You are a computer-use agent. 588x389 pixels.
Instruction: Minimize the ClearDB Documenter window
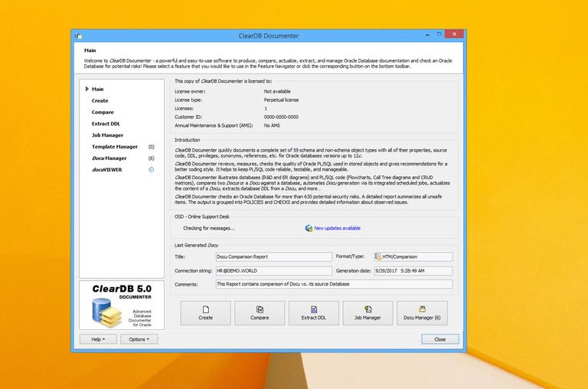click(427, 34)
